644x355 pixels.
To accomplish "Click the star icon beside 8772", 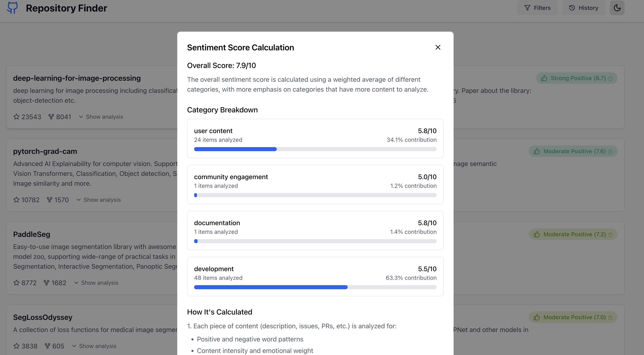I will pos(16,282).
